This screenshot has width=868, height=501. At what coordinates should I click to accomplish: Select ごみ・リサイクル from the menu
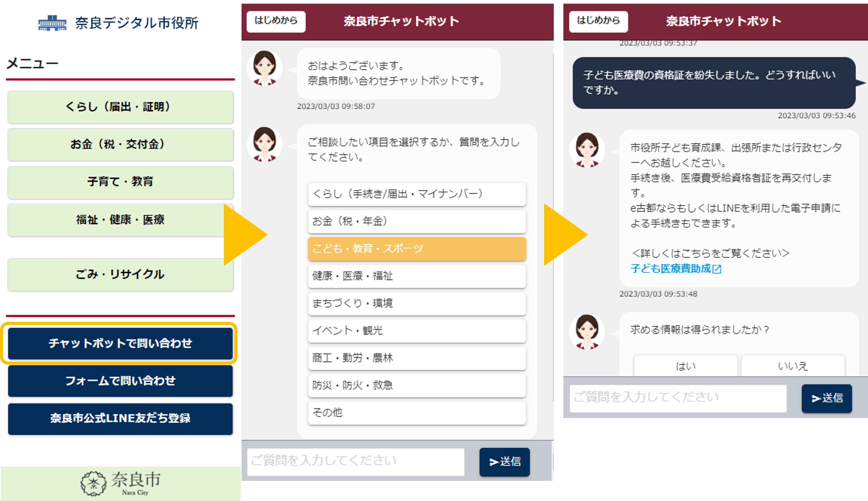121,274
